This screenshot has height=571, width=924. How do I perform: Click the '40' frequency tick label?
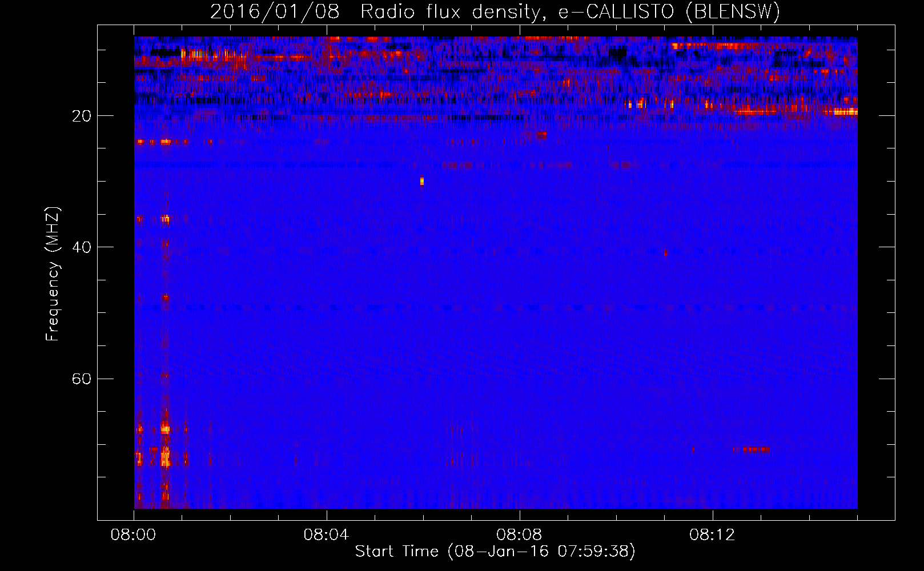point(82,248)
